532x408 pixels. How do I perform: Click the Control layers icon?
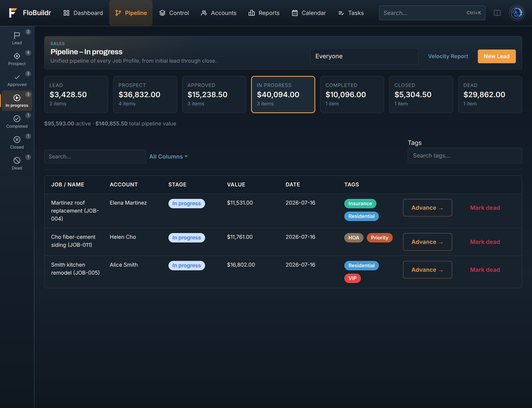[x=162, y=13]
